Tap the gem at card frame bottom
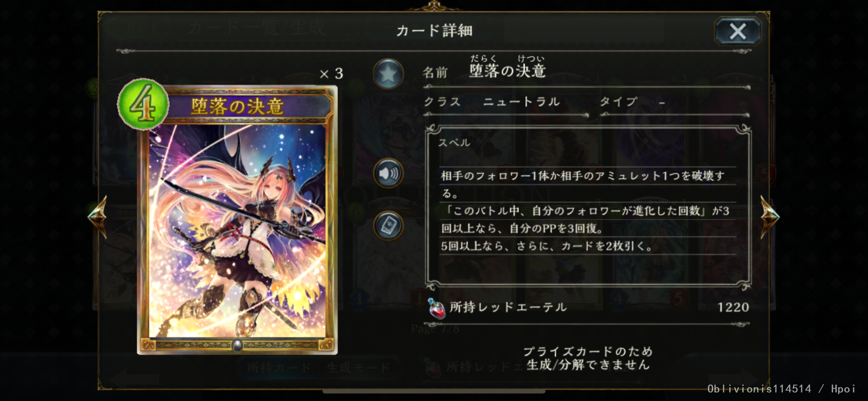Viewport: 868px width, 401px height. pos(237,346)
